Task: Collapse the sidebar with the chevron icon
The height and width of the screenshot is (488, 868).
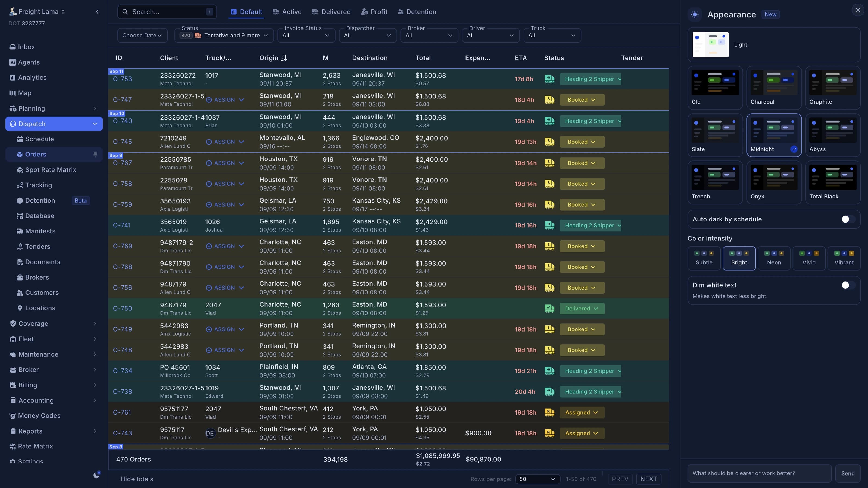Action: (97, 12)
